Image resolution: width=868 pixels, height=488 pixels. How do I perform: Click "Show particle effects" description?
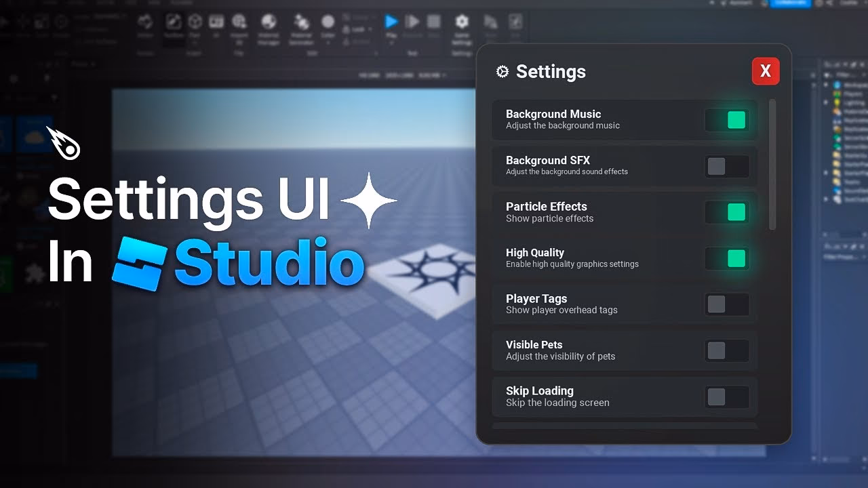pyautogui.click(x=550, y=218)
